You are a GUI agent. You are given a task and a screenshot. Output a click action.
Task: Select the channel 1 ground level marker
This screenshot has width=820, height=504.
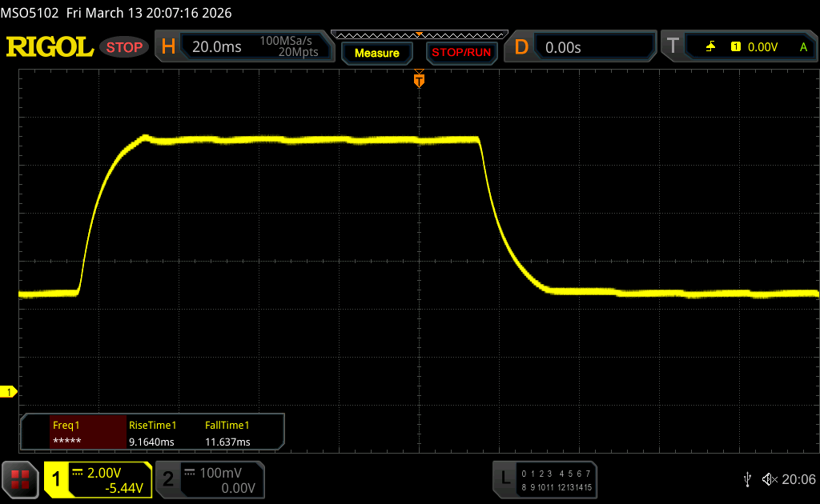[x=10, y=391]
